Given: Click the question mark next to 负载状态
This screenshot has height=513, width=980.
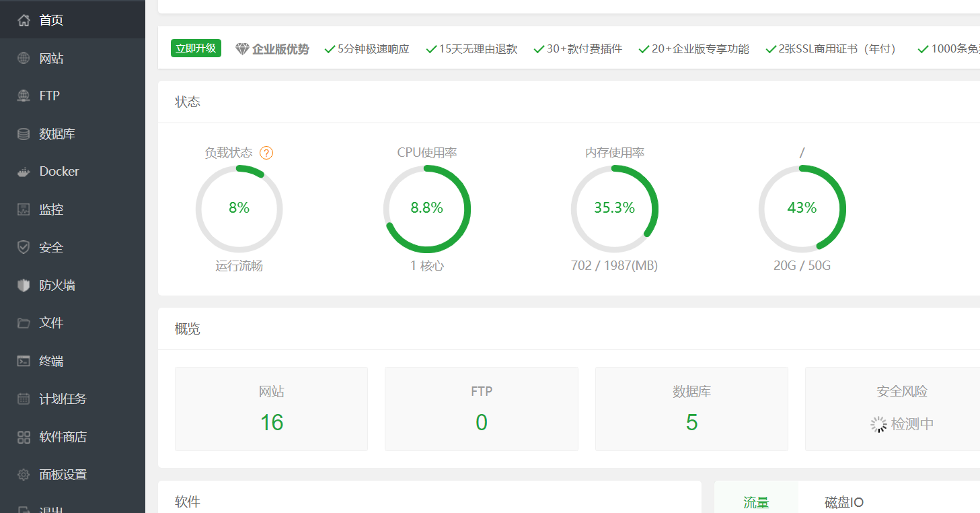Looking at the screenshot, I should coord(266,153).
